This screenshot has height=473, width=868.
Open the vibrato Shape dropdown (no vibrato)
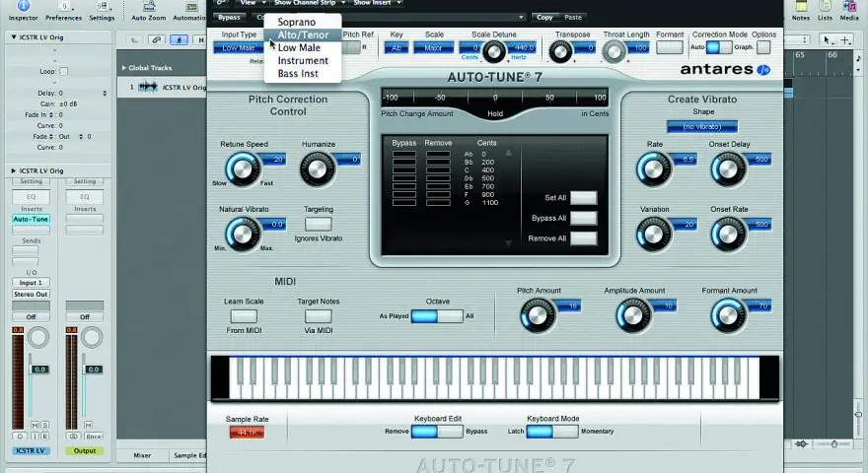pyautogui.click(x=702, y=127)
